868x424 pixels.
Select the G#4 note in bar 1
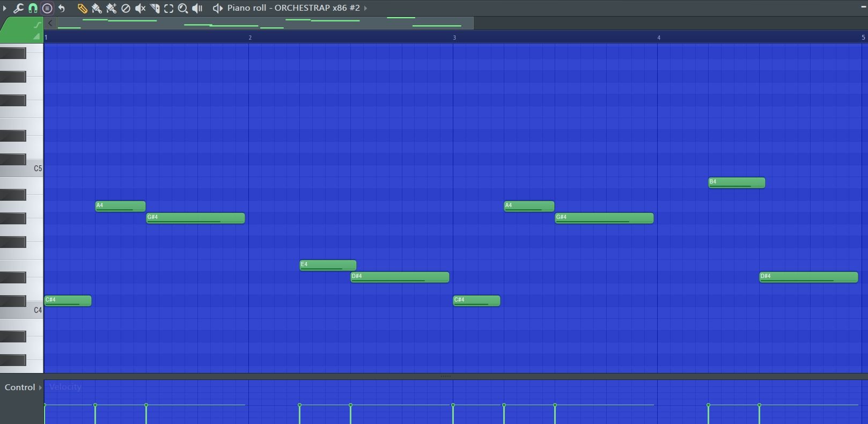click(195, 218)
